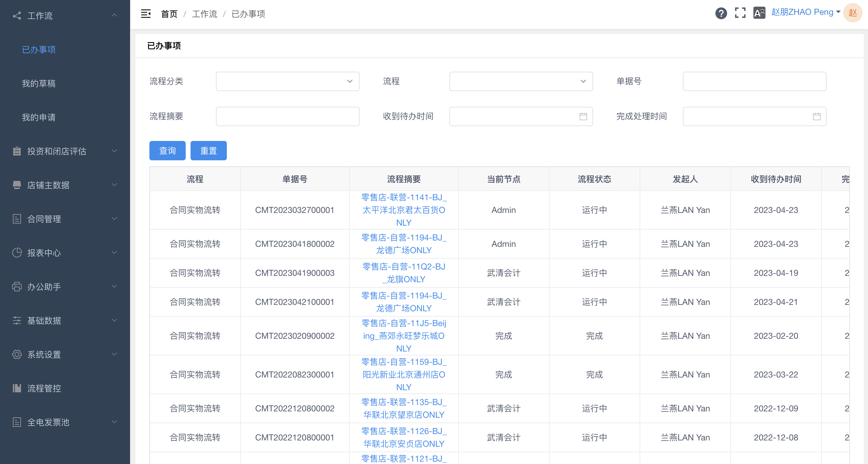Click cell CMT2023020900002
Screen dimensions: 868x464
295,336
